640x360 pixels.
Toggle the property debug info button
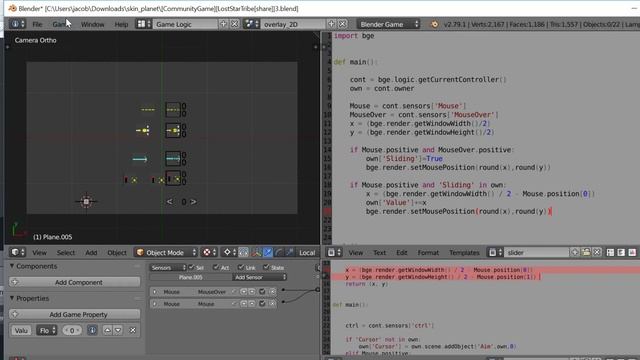[x=92, y=330]
